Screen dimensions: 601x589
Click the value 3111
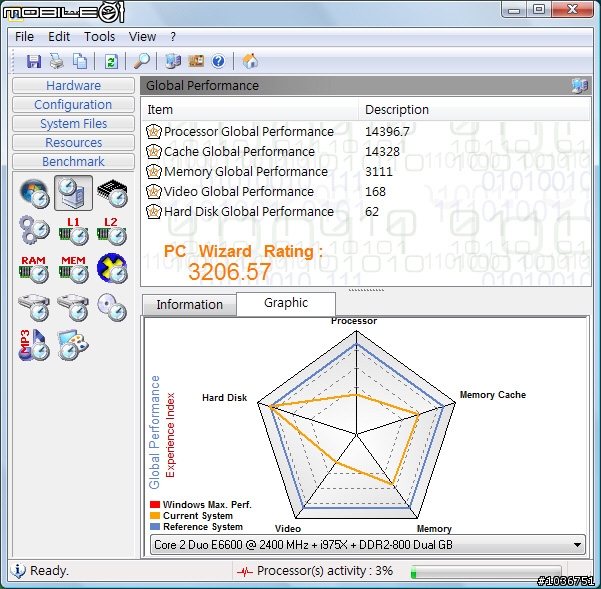click(x=379, y=172)
